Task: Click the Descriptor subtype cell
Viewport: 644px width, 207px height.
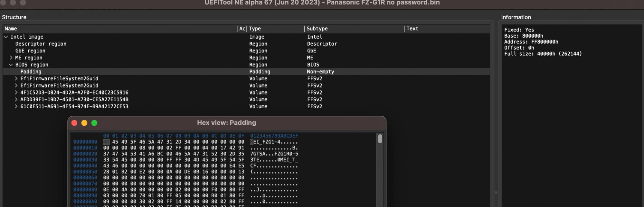Action: pyautogui.click(x=322, y=44)
